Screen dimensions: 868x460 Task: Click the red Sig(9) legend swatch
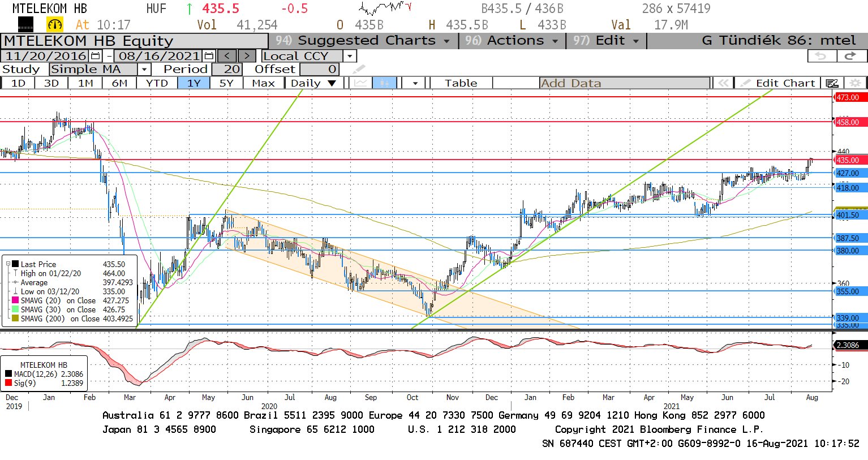8,383
